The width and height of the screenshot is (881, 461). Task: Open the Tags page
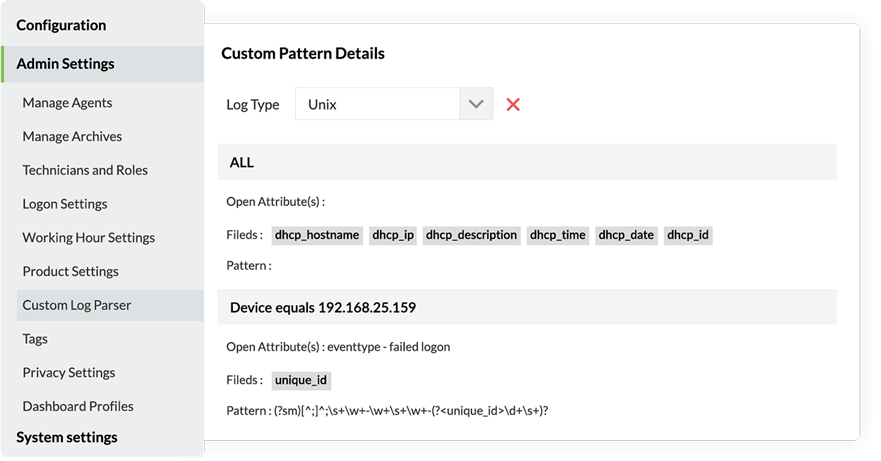coord(35,339)
